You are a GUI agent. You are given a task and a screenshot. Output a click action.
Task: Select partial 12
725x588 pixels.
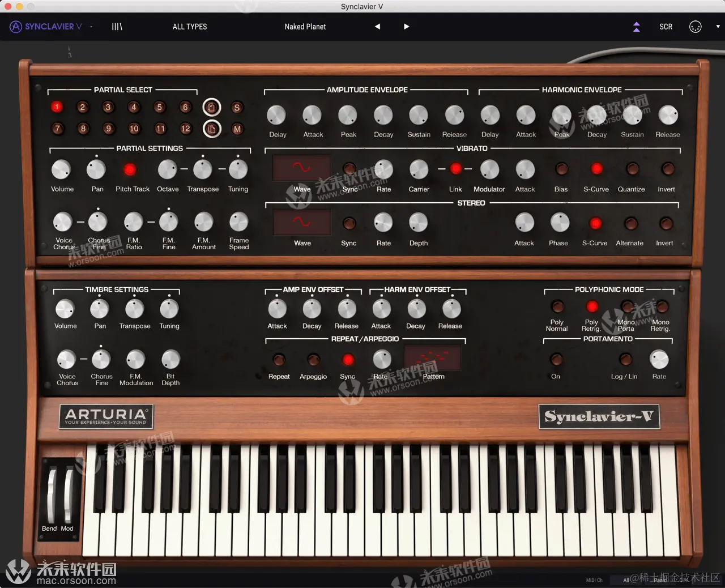pos(185,129)
